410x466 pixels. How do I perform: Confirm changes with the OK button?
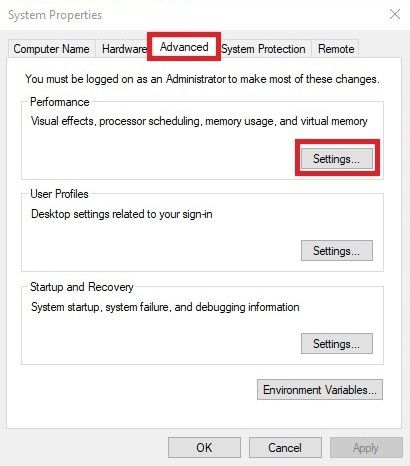coord(204,447)
